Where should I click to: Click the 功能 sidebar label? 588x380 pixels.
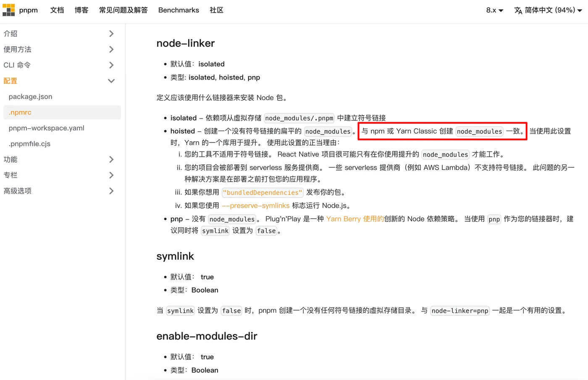point(10,159)
